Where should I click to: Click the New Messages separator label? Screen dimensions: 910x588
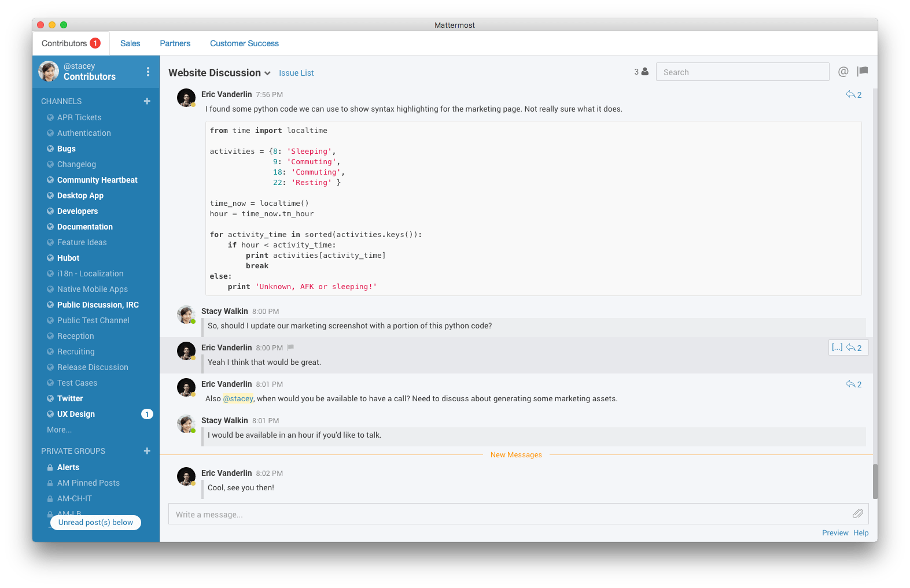516,455
